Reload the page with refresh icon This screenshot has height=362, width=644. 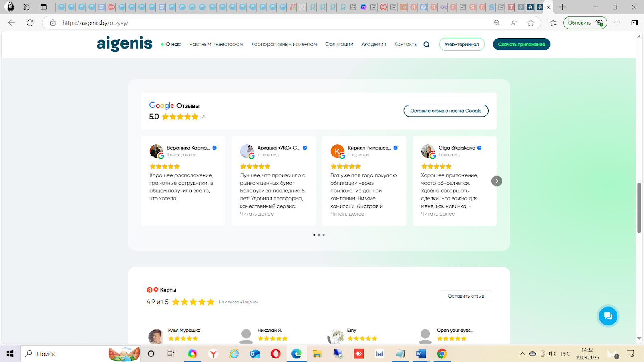(x=30, y=23)
